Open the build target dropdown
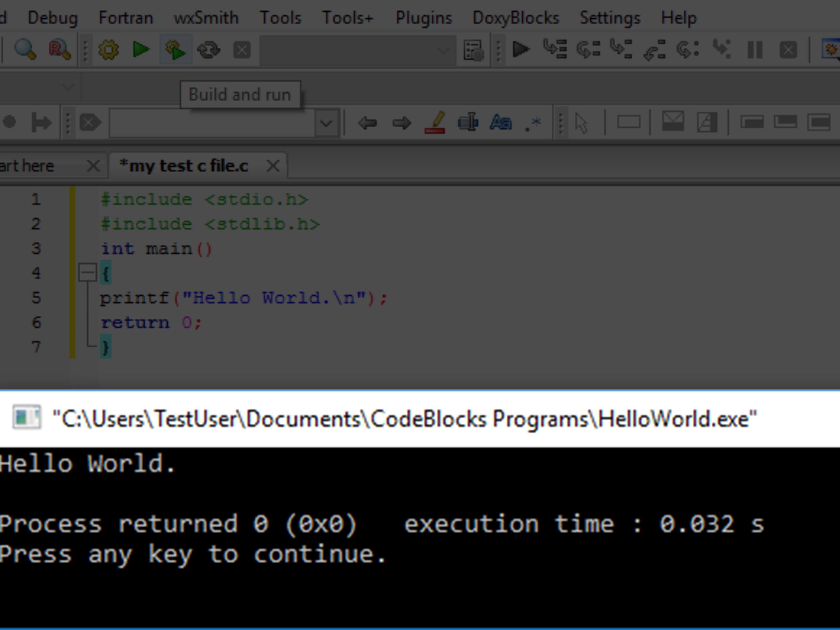Screen dimensions: 840x630 click(358, 50)
